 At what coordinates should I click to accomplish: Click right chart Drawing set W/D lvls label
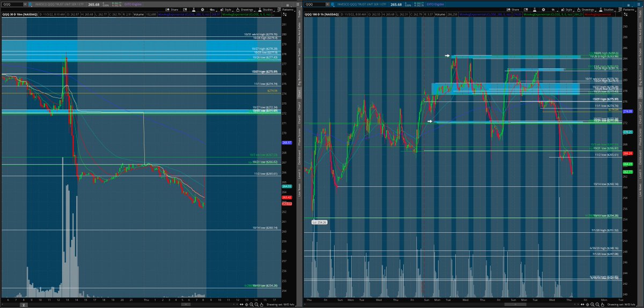coord(621,304)
